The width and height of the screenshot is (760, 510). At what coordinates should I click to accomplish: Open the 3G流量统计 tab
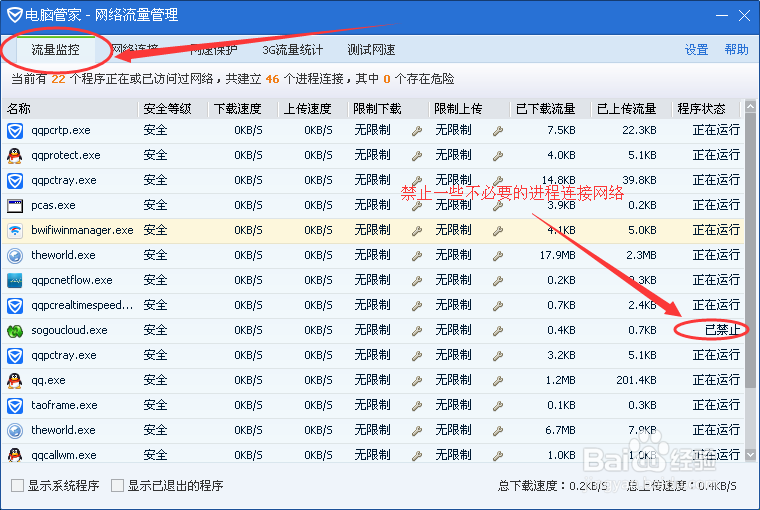(x=292, y=50)
